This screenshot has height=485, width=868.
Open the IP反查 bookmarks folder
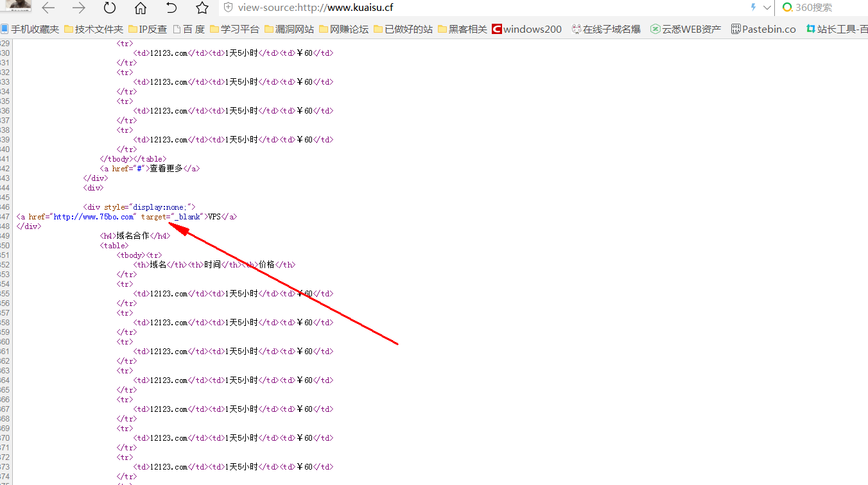point(148,29)
